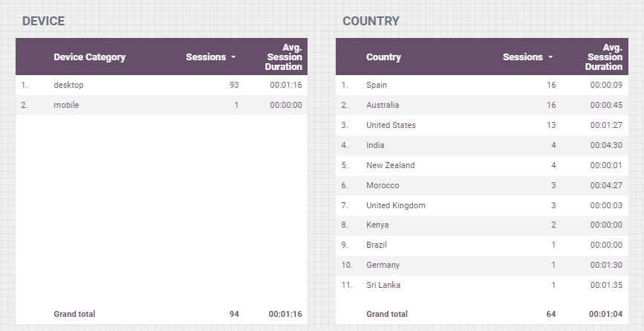Click Avg. Session Duration header in Country table
Image resolution: width=644 pixels, height=331 pixels.
[604, 57]
